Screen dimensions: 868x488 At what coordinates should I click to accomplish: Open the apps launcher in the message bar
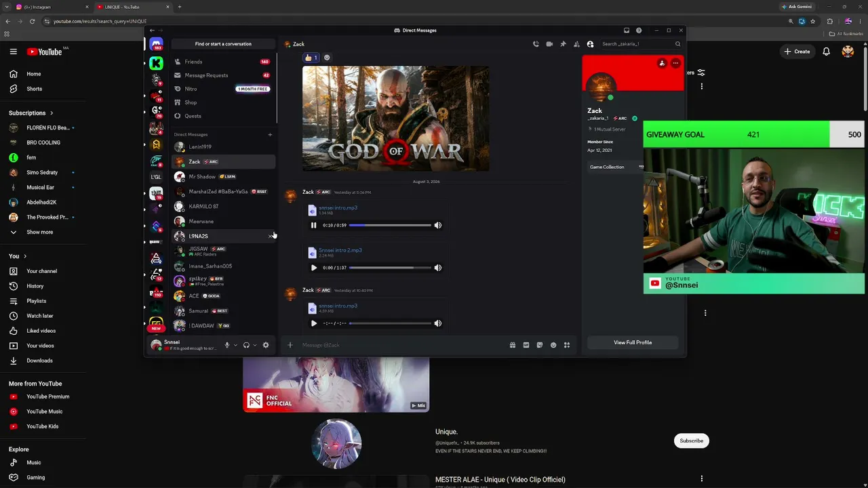click(x=567, y=345)
